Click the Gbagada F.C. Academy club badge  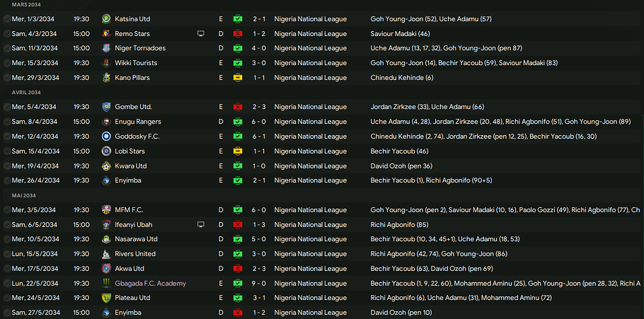point(106,283)
